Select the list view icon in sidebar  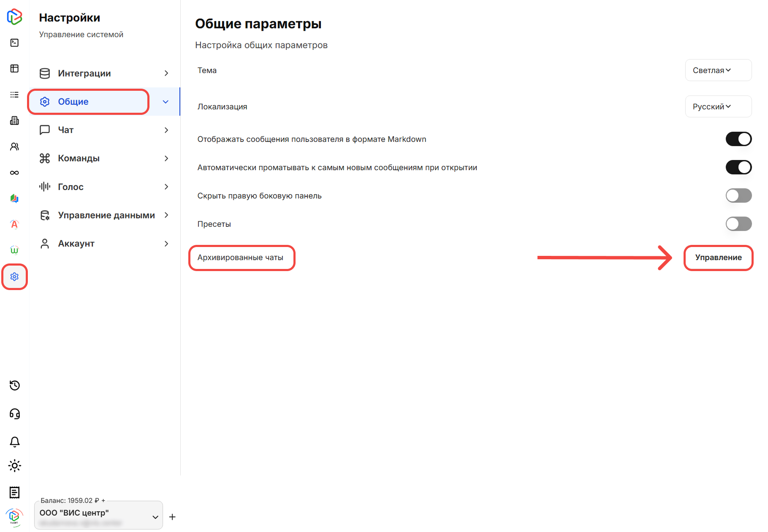point(14,94)
